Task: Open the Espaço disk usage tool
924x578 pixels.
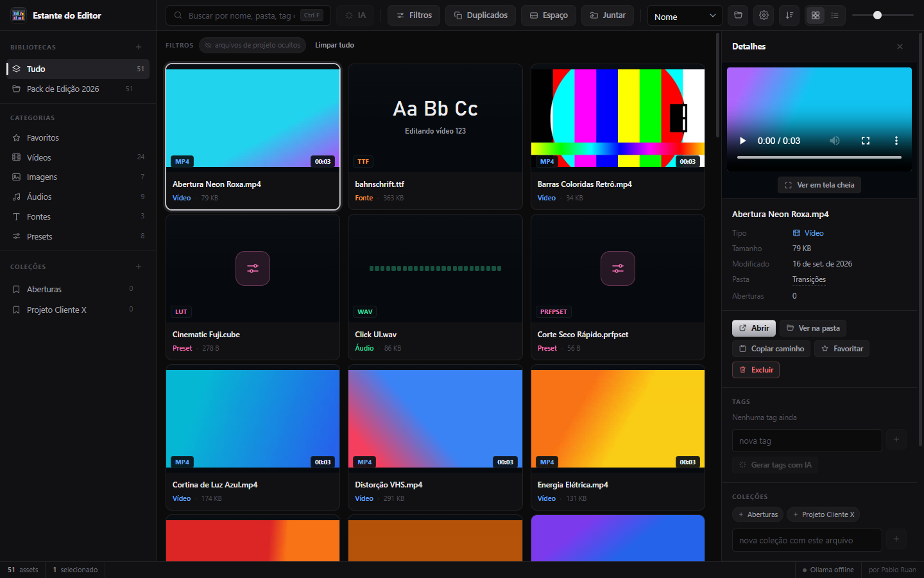Action: coord(549,15)
